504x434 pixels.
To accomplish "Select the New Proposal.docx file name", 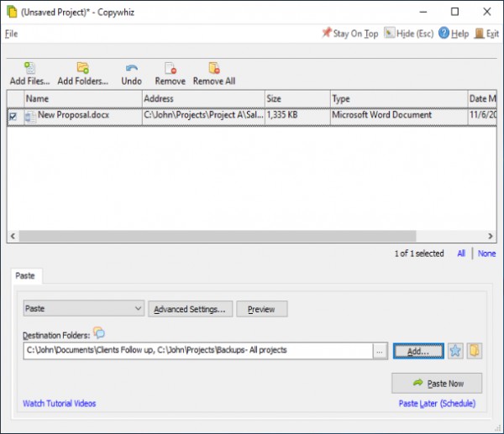I will [x=73, y=115].
